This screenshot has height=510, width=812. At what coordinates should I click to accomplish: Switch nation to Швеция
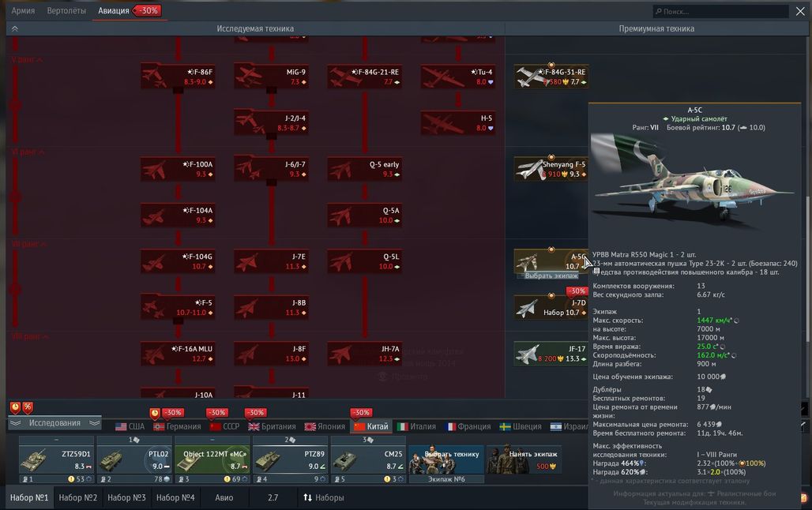point(521,426)
